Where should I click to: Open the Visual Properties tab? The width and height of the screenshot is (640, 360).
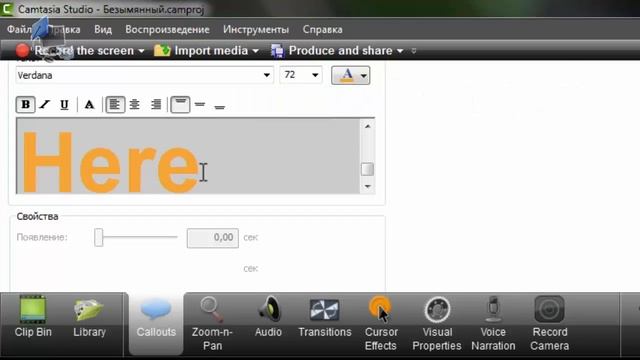[x=437, y=323]
